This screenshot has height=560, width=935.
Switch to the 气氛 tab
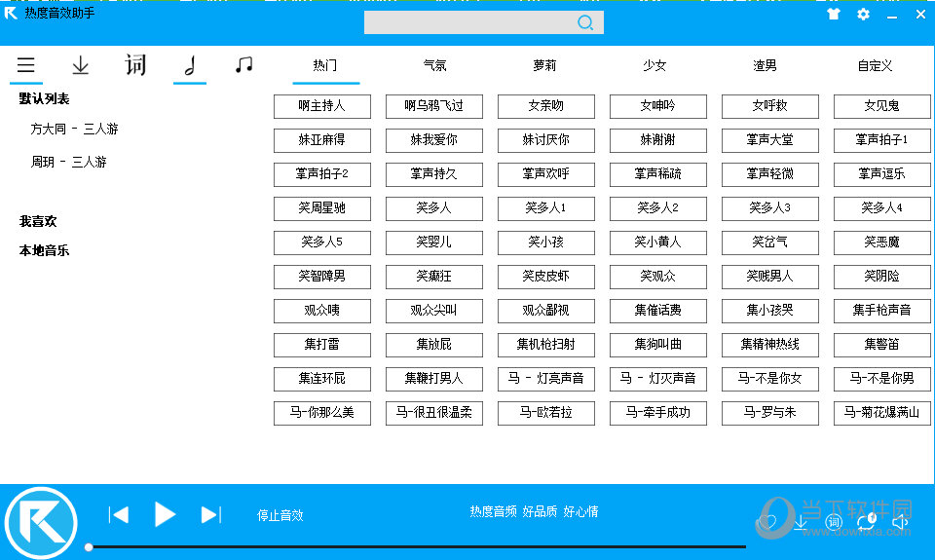434,65
